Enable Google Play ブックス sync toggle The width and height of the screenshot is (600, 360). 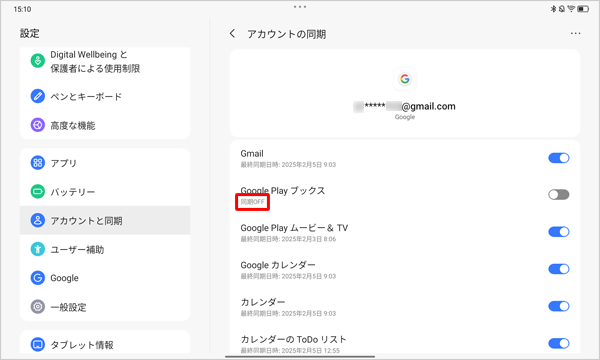tap(559, 195)
